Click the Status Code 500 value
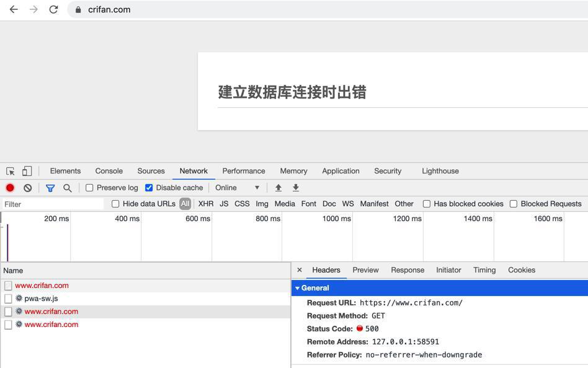 click(372, 328)
